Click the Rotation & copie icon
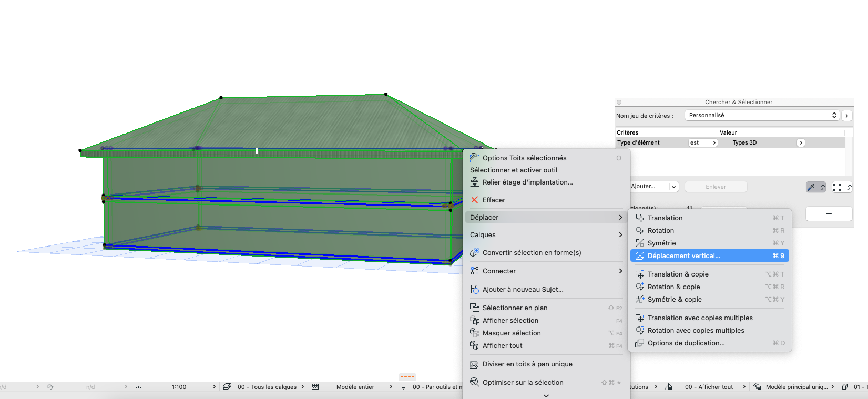Image resolution: width=868 pixels, height=399 pixels. (640, 287)
